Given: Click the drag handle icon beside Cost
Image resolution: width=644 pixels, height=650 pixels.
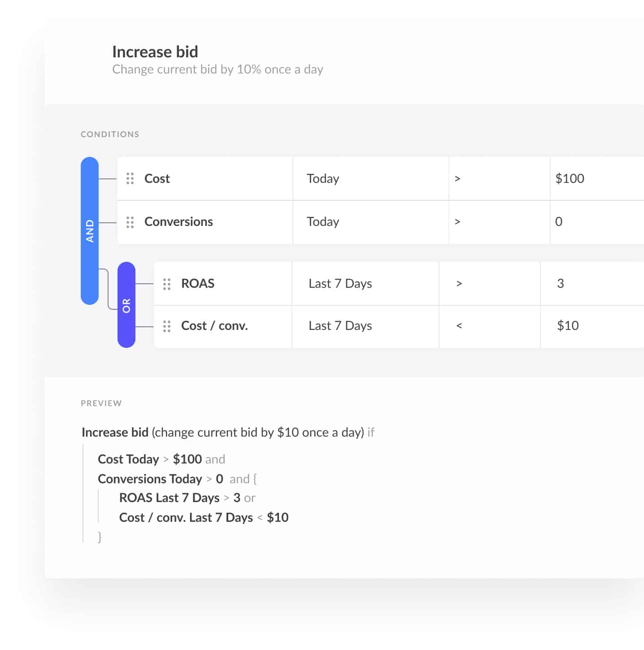Looking at the screenshot, I should [130, 178].
